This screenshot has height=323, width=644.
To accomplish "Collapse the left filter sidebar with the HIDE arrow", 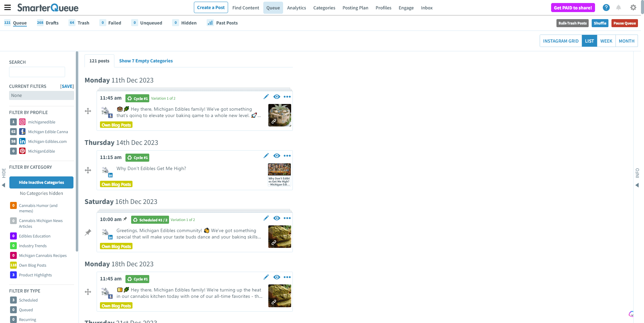I will coord(3,185).
